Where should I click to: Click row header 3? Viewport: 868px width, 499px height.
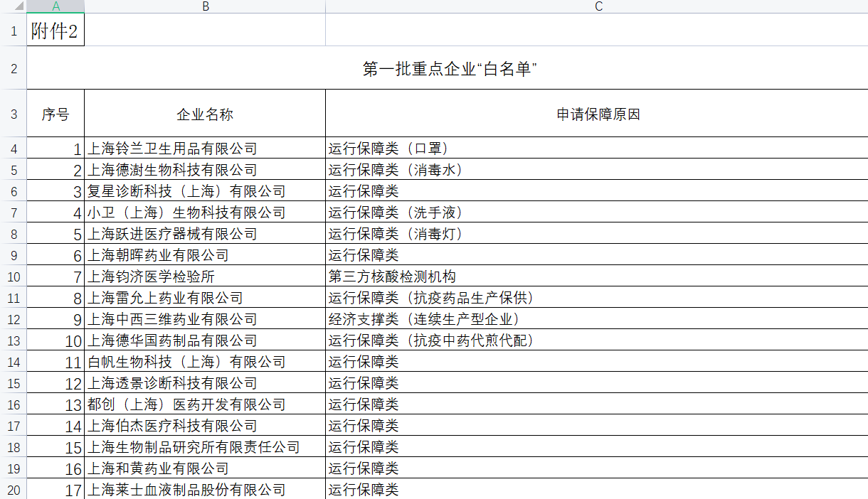[x=13, y=114]
